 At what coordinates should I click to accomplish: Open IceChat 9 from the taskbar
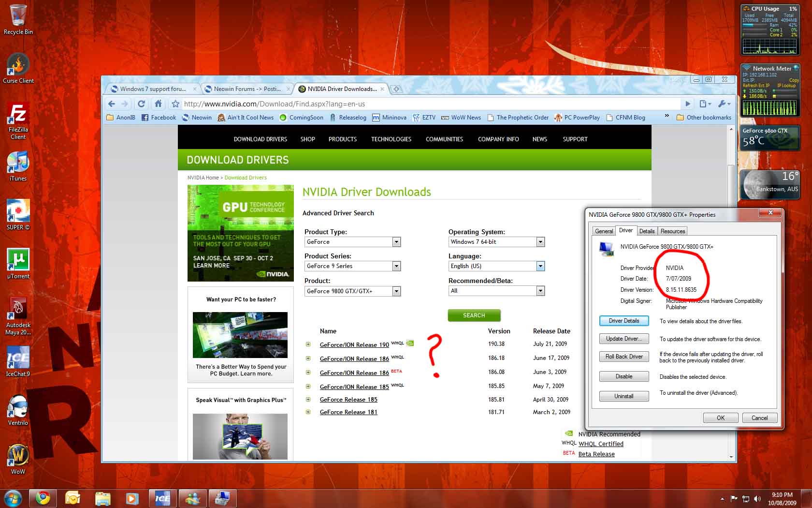pyautogui.click(x=162, y=498)
